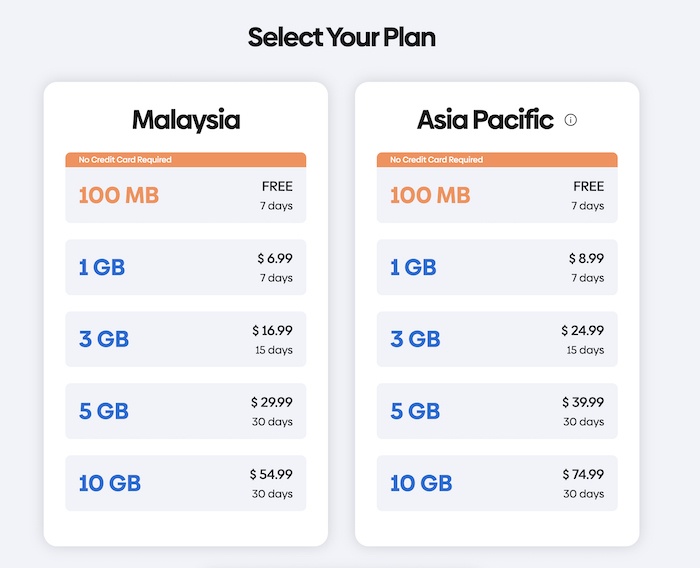Choose the Asia Pacific 10 GB plan

point(497,483)
